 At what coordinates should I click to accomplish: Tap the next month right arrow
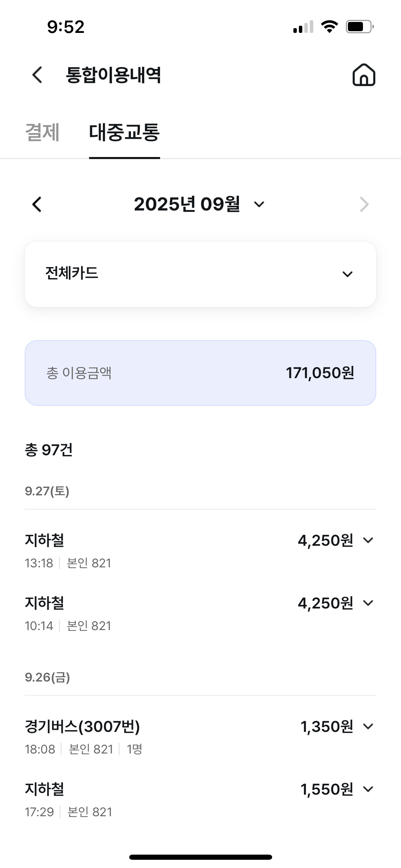[x=364, y=205]
